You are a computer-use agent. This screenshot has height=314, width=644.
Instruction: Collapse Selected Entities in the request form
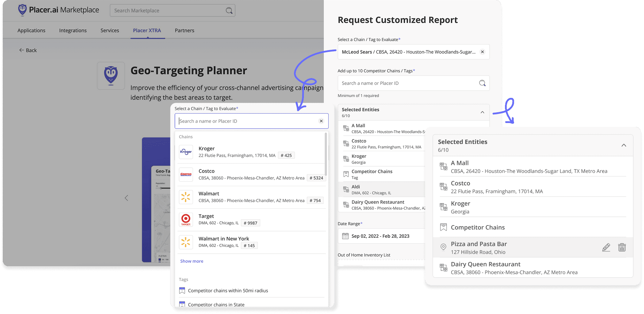pos(482,112)
